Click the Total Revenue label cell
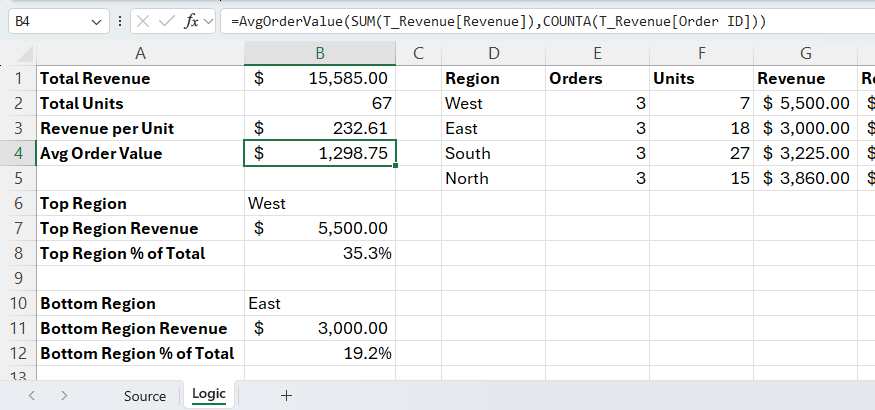875x410 pixels. click(140, 78)
